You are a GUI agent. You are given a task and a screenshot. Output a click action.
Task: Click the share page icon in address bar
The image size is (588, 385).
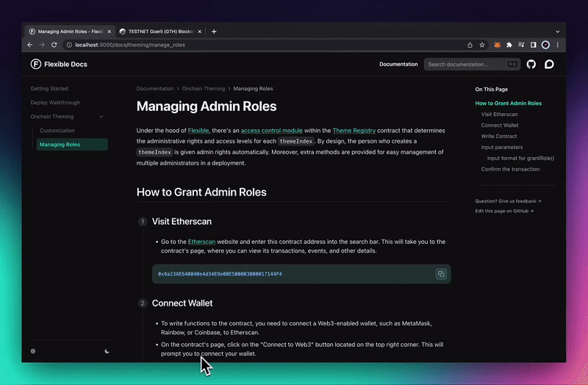(x=470, y=45)
